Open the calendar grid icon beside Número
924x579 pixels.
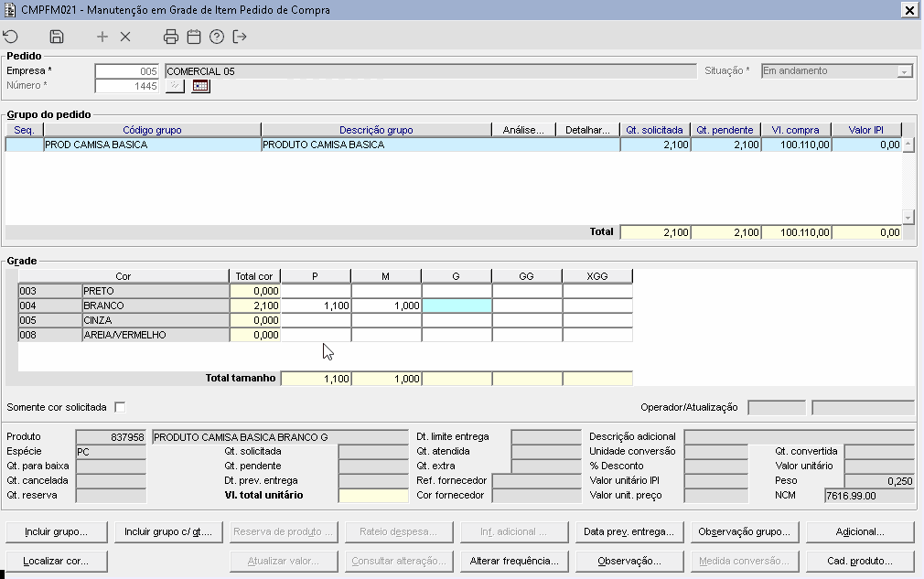(x=201, y=86)
